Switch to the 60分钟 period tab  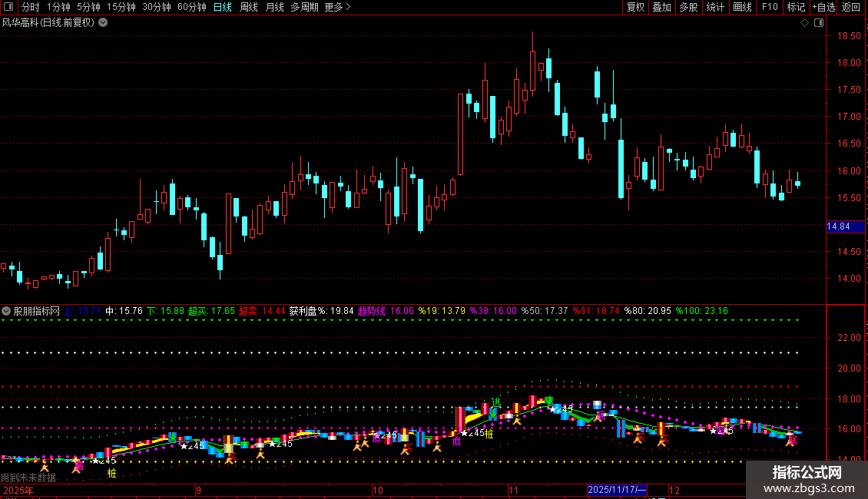click(191, 7)
